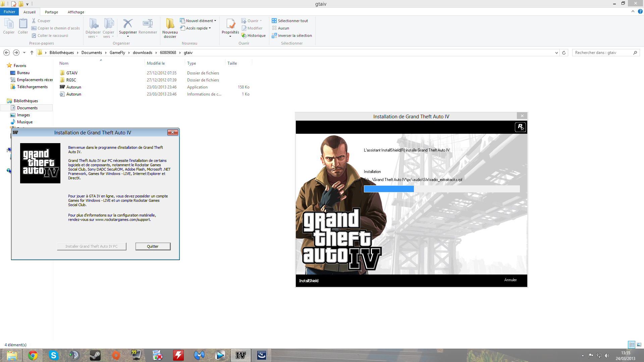
Task: Switch to details view in status bar
Action: click(x=632, y=345)
